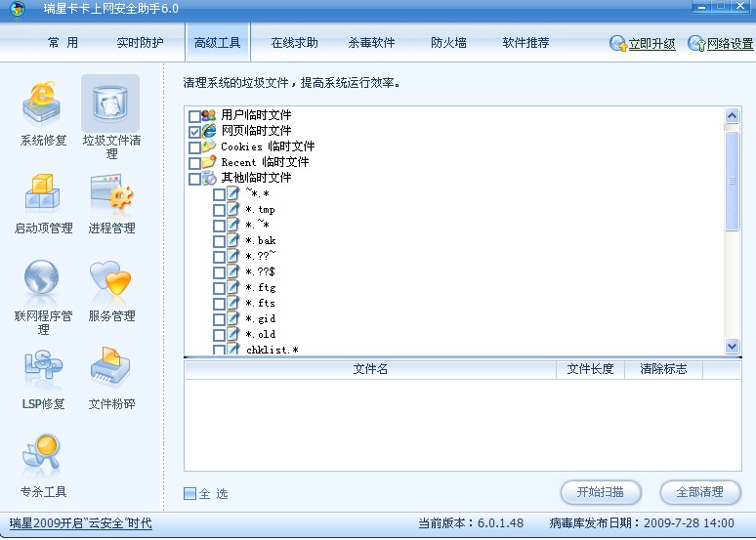Check the Recent 临时文件 checkbox
Viewport: 756px width, 540px height.
(194, 163)
